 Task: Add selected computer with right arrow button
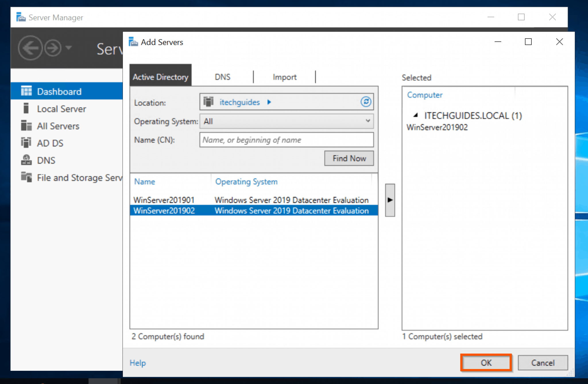coord(390,200)
